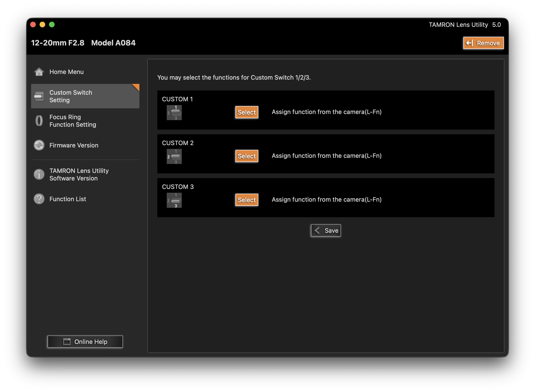Click the Firmware Version refresh icon

[39, 145]
